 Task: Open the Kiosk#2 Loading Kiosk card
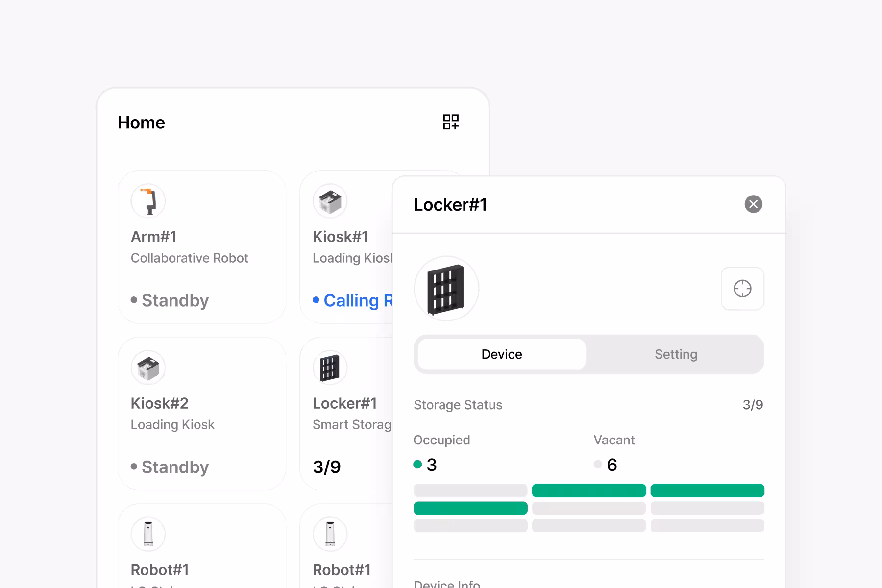pos(201,414)
